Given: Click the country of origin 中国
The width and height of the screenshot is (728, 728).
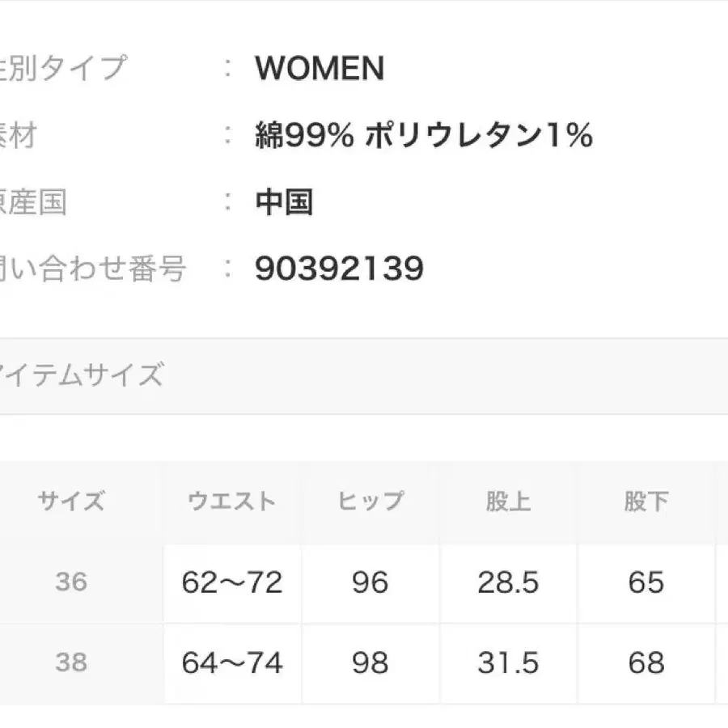Looking at the screenshot, I should pyautogui.click(x=284, y=202).
